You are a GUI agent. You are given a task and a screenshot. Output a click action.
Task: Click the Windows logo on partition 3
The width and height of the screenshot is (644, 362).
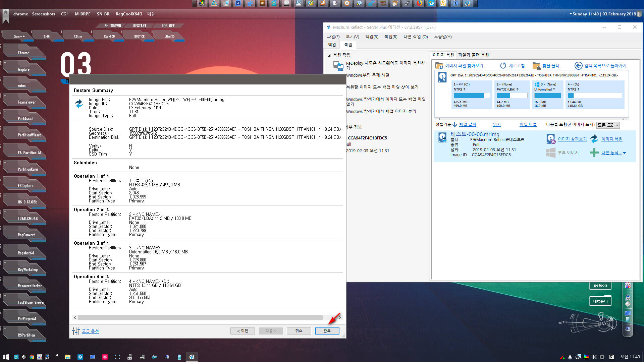pos(537,84)
